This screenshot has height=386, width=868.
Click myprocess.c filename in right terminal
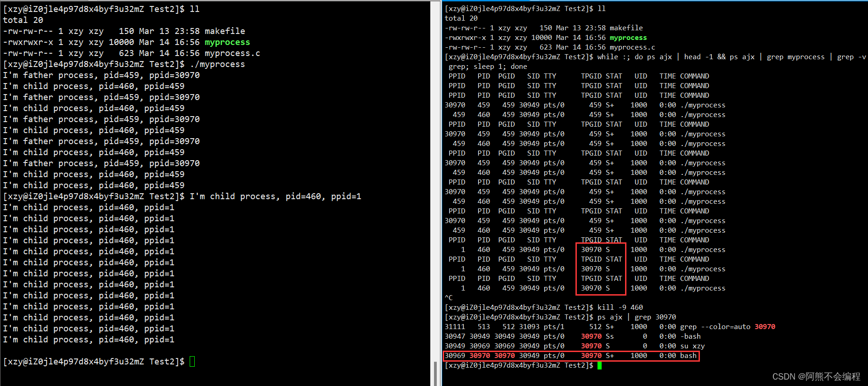tap(632, 47)
